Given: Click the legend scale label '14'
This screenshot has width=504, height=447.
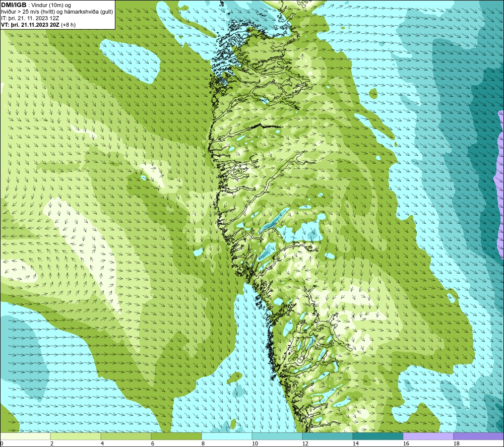Looking at the screenshot, I should click(355, 443).
